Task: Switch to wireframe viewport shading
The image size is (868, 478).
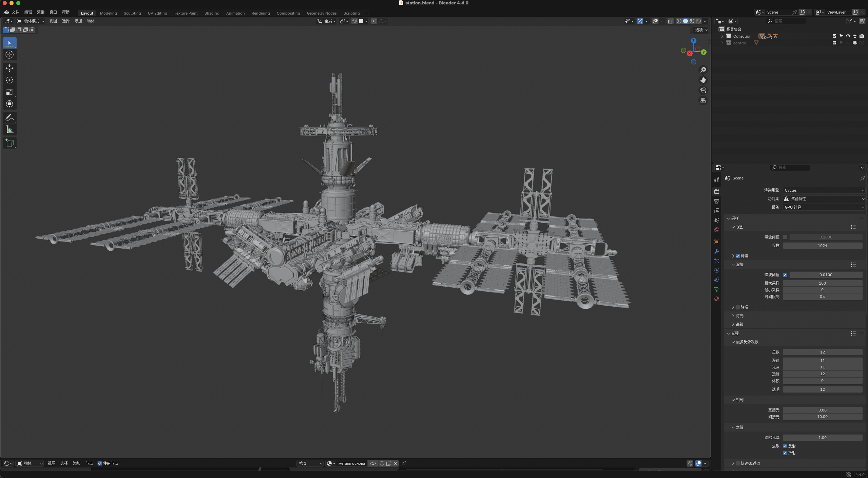Action: pyautogui.click(x=679, y=21)
